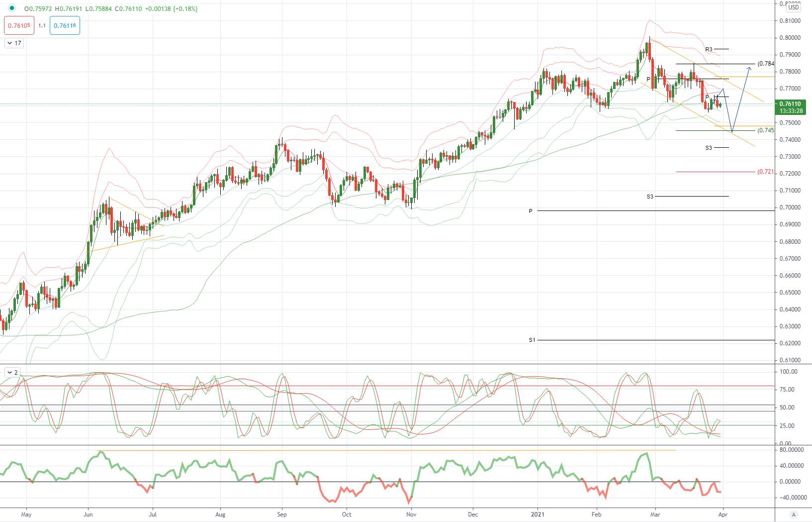Click the green (0.745 level label
Viewport: 812px width, 522px height.
click(766, 130)
